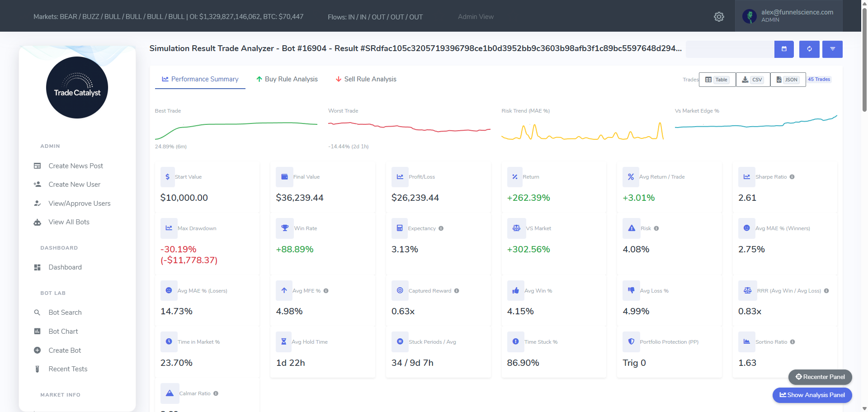Click the Recenter Panel button
Viewport: 868px width, 412px height.
[820, 377]
